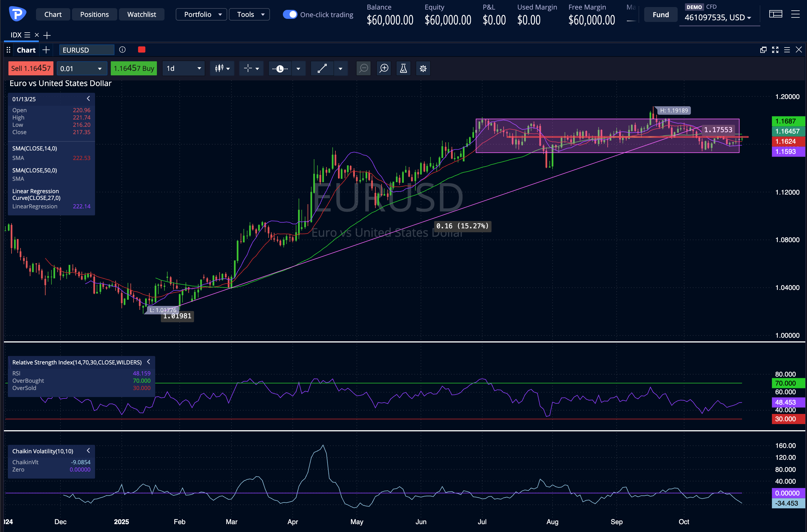This screenshot has height=532, width=807.
Task: Click the zoom in magnifier icon
Action: coord(384,69)
